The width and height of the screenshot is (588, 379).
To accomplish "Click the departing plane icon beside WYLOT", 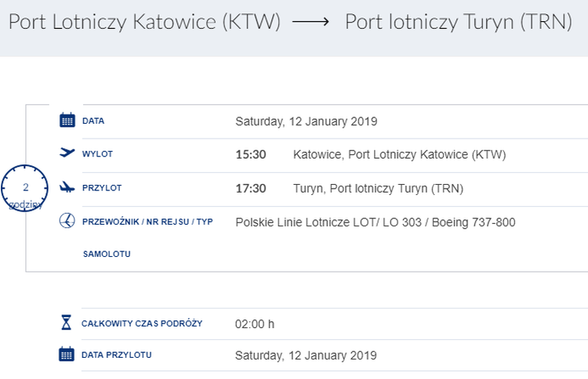I will [67, 153].
